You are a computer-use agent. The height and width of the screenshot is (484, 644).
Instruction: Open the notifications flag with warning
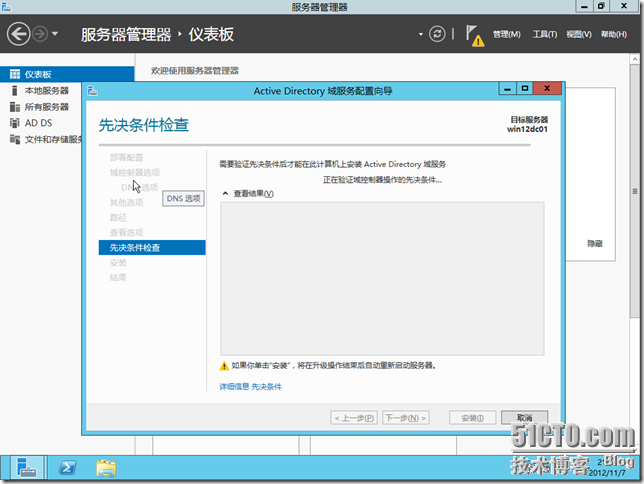474,35
